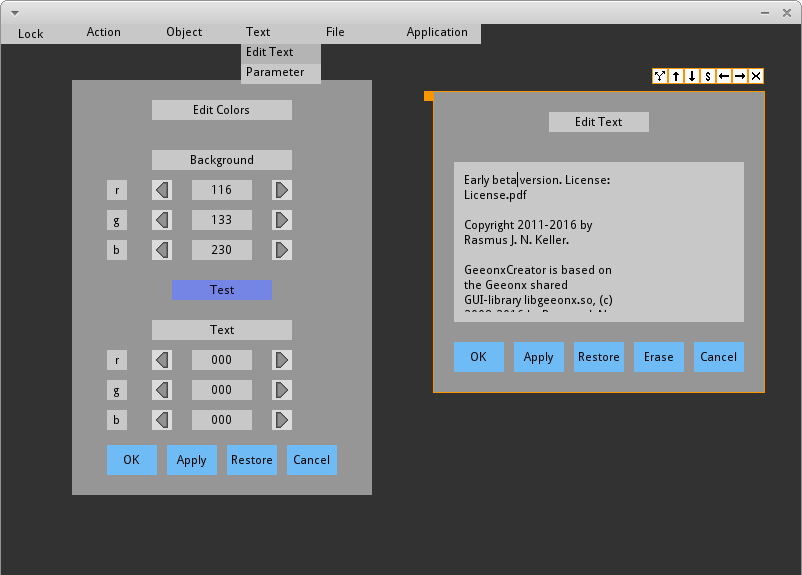
Task: Increase the Background b value
Action: (282, 250)
